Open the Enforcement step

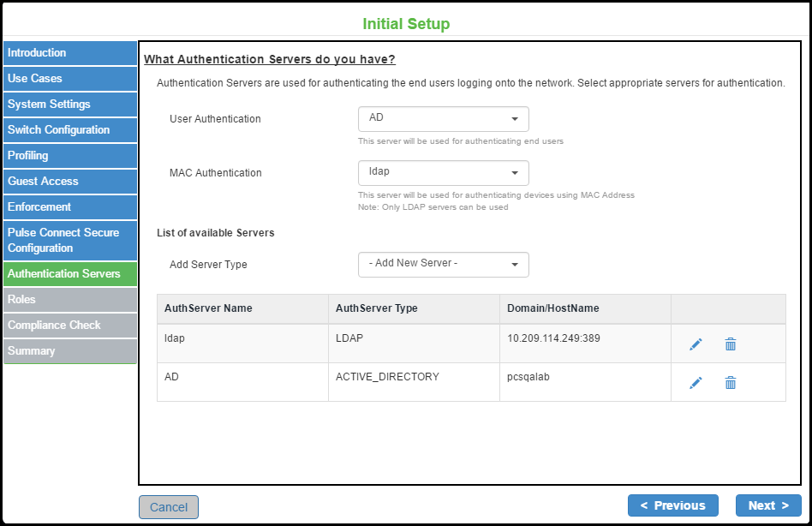(69, 207)
